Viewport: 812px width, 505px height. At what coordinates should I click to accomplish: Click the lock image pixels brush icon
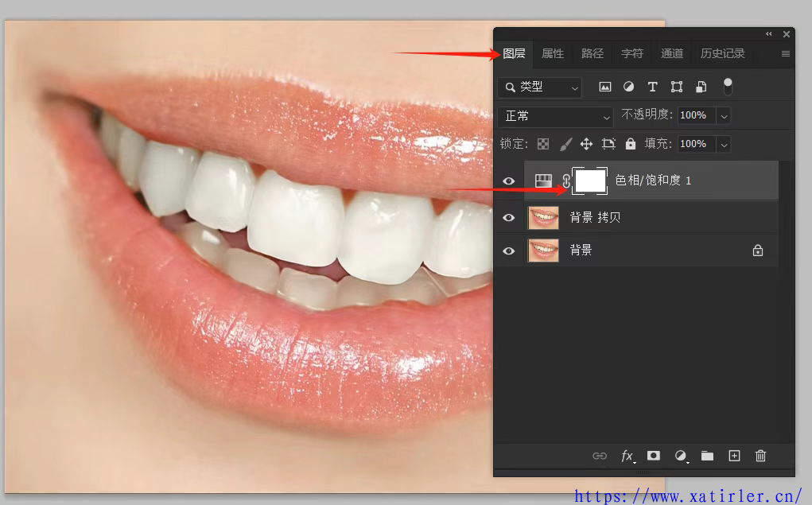(x=565, y=144)
